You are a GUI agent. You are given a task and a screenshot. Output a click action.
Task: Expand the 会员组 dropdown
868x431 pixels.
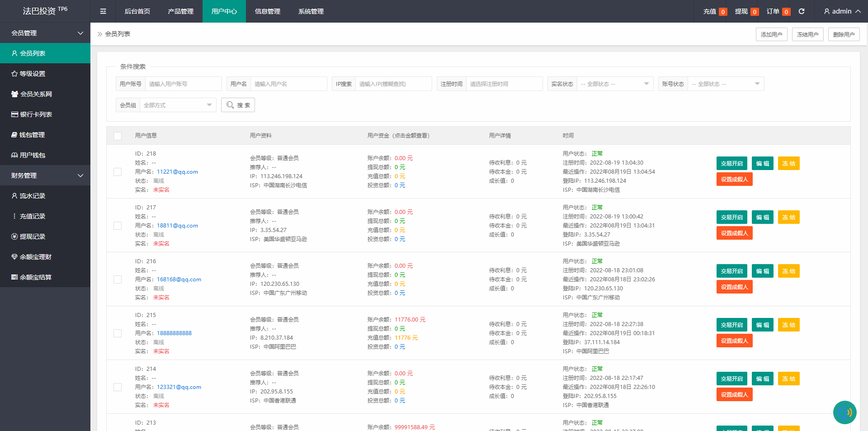tap(177, 105)
